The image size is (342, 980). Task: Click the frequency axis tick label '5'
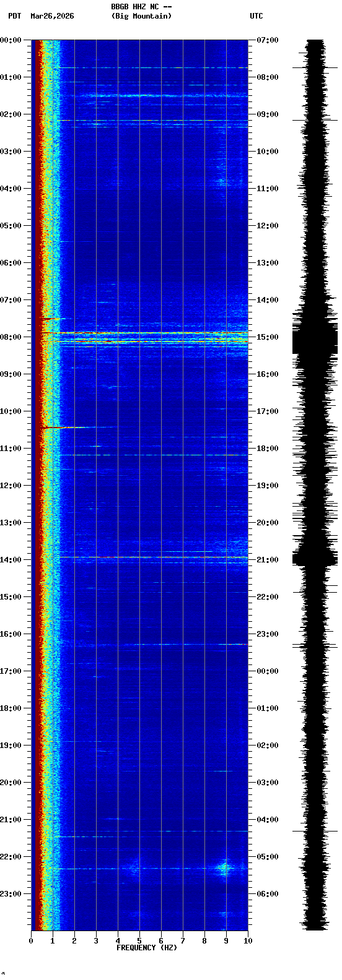pos(139,941)
